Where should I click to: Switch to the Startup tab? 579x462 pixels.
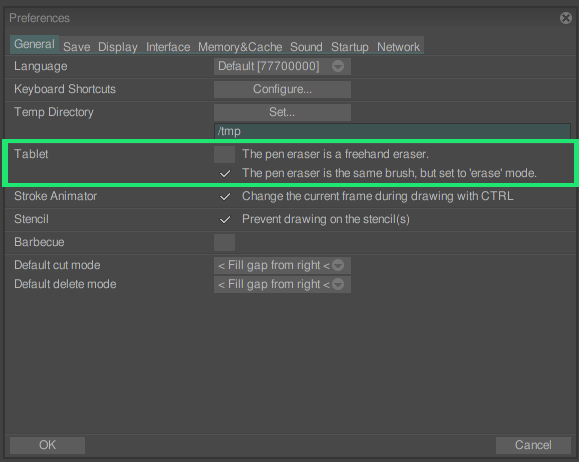coord(350,47)
